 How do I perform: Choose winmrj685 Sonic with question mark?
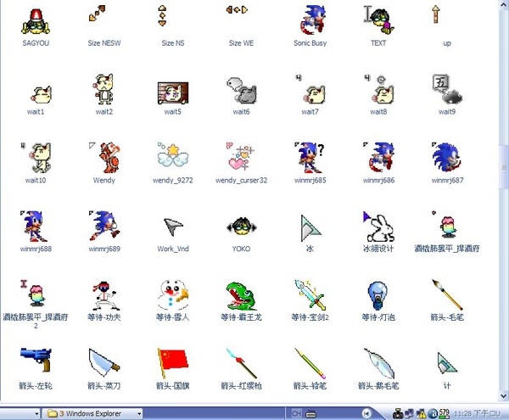(310, 158)
